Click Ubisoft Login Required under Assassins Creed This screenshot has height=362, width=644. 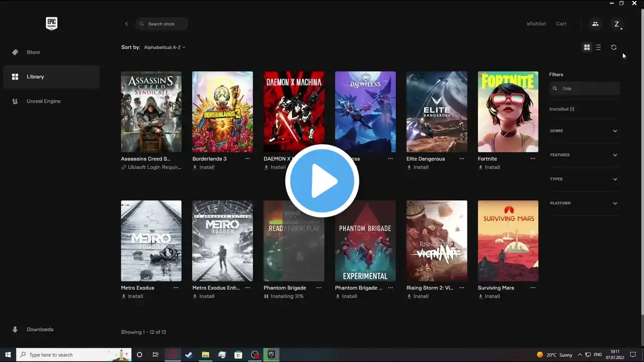tap(151, 167)
